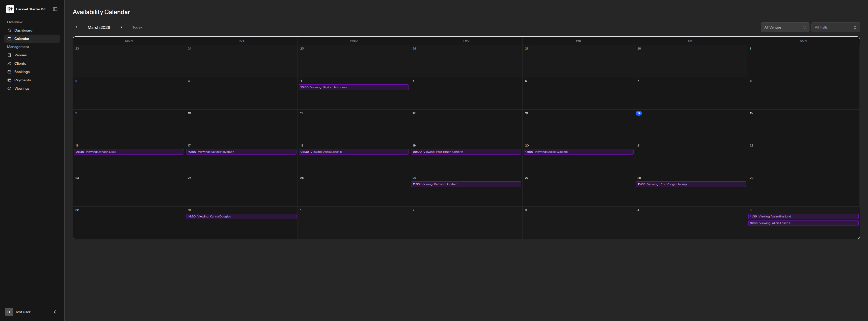The height and width of the screenshot is (321, 868).
Task: Select the Payments icon
Action: coord(9,80)
